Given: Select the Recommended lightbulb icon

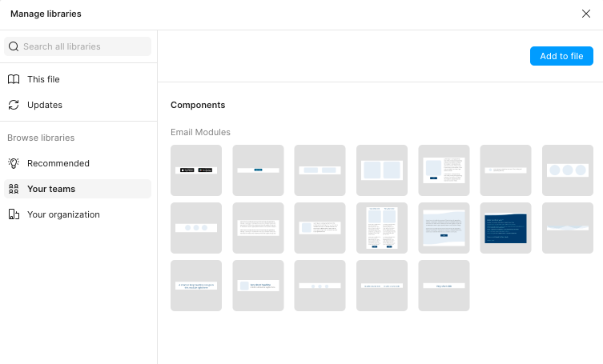Looking at the screenshot, I should 14,163.
